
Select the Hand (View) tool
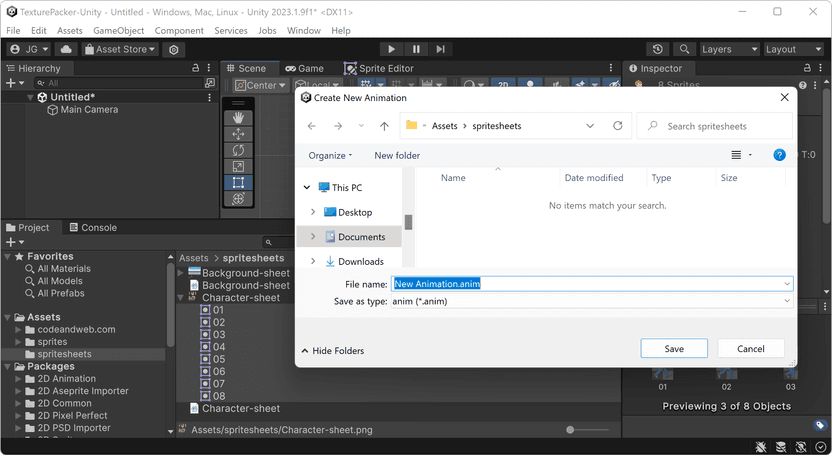[x=238, y=118]
